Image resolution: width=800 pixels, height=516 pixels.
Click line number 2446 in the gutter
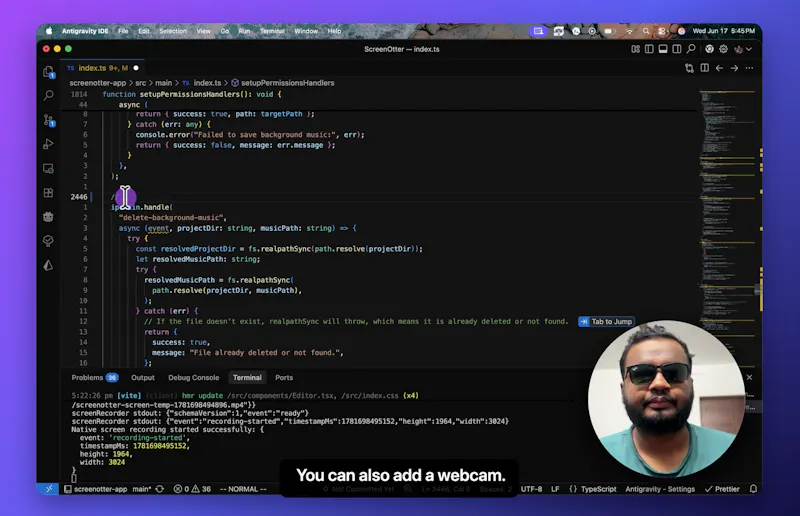[x=79, y=197]
